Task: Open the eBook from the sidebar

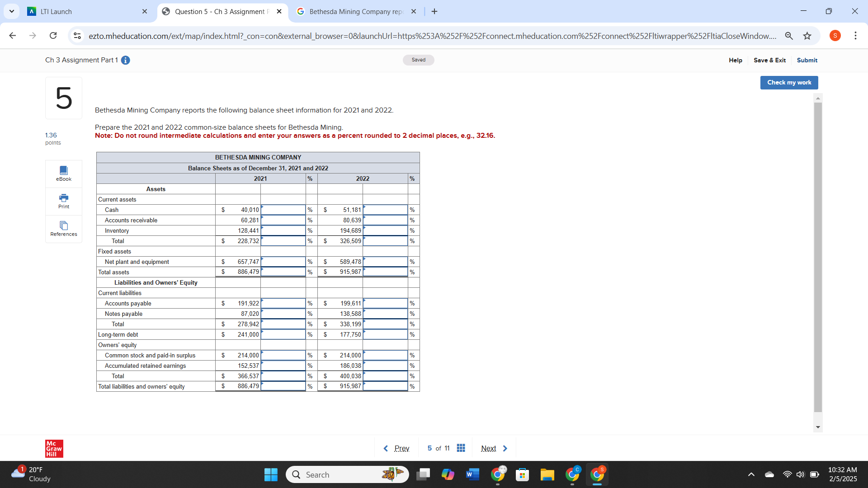Action: [x=63, y=173]
